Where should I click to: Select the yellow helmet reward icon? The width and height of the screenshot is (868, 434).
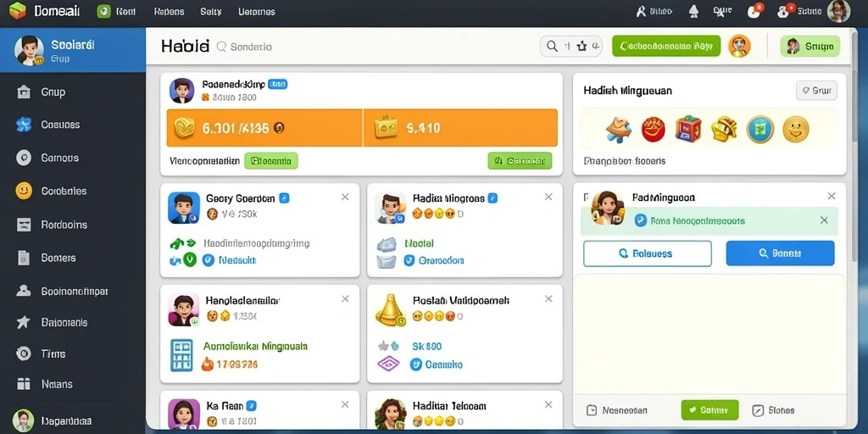pyautogui.click(x=724, y=129)
